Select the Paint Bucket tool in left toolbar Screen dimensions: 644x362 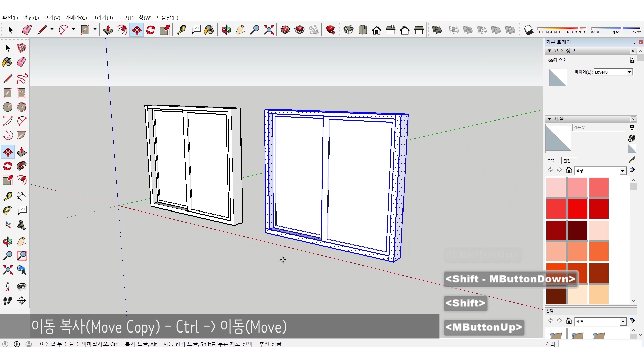pos(7,62)
